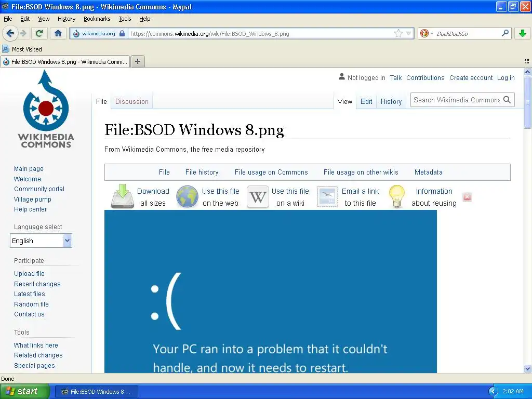The image size is (532, 399).
Task: Click the Log in link
Action: [x=506, y=78]
